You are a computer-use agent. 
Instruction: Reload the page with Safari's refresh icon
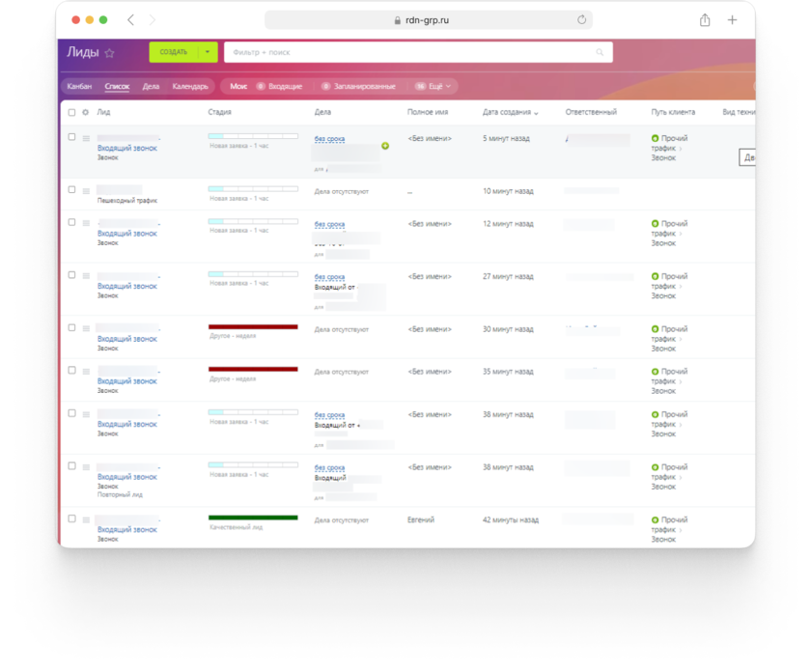tap(581, 19)
